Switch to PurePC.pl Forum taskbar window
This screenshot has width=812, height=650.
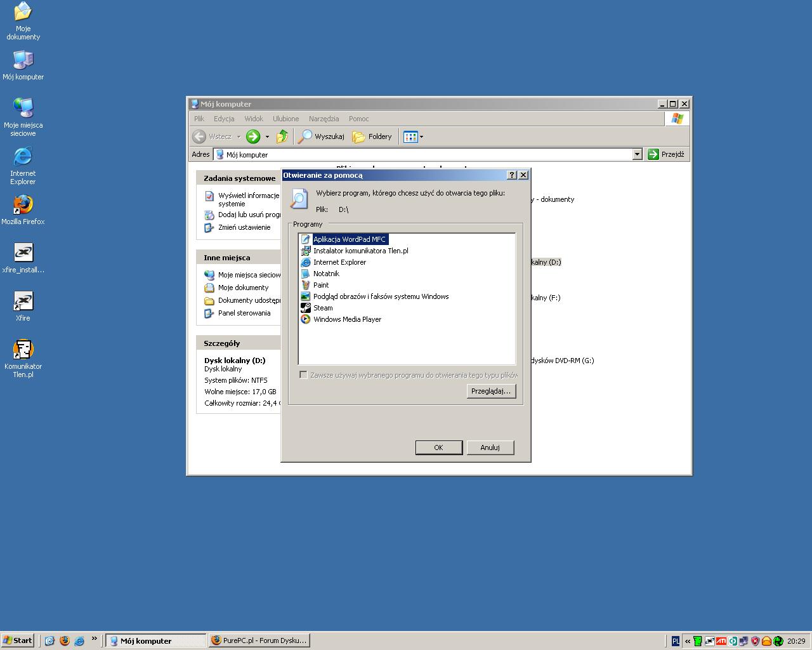point(259,640)
